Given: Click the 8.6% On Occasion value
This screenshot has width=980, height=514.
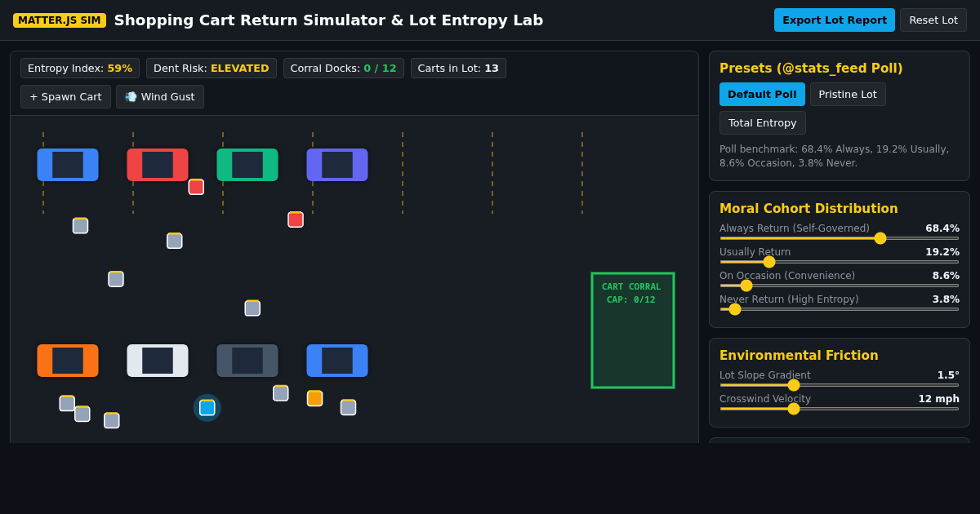Looking at the screenshot, I should point(946,276).
